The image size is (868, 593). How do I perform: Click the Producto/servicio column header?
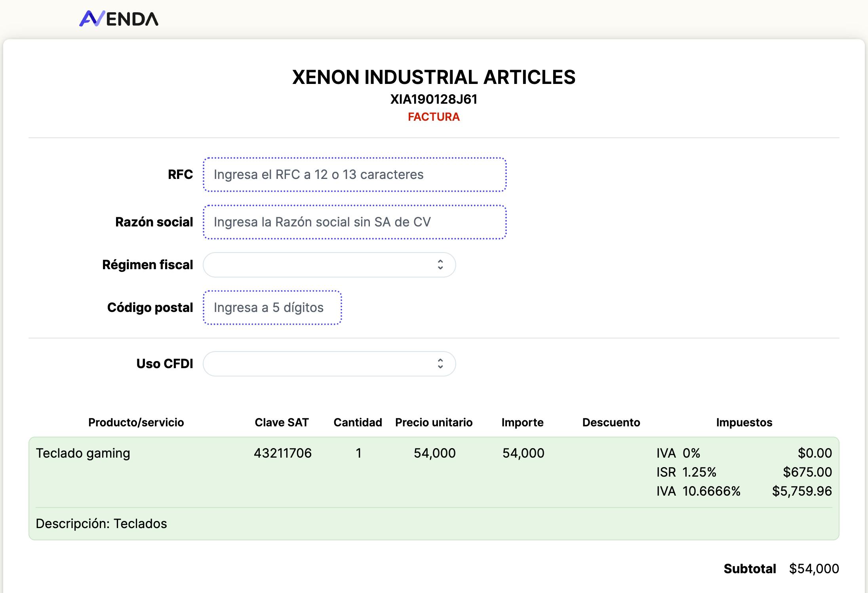[x=136, y=422]
